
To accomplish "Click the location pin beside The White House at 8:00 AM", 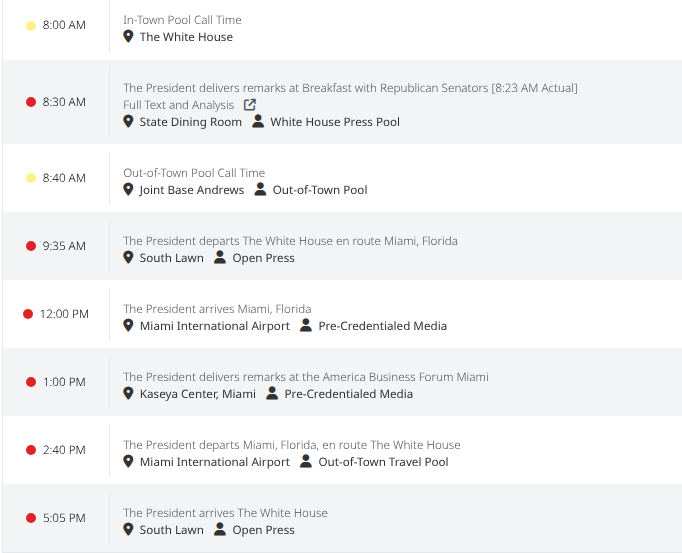I will 128,37.
